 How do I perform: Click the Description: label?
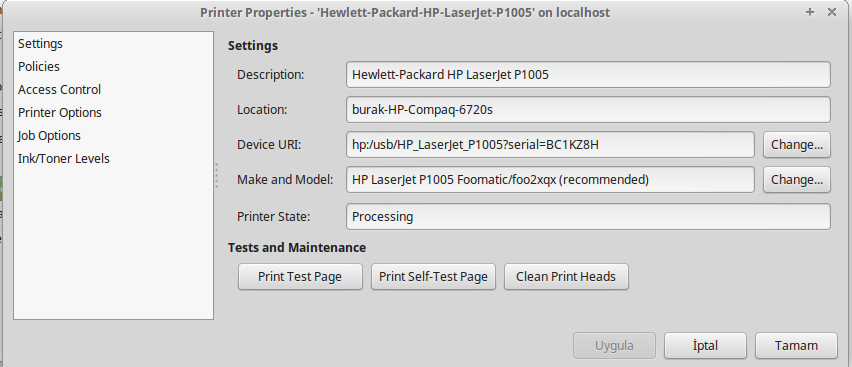[x=271, y=74]
